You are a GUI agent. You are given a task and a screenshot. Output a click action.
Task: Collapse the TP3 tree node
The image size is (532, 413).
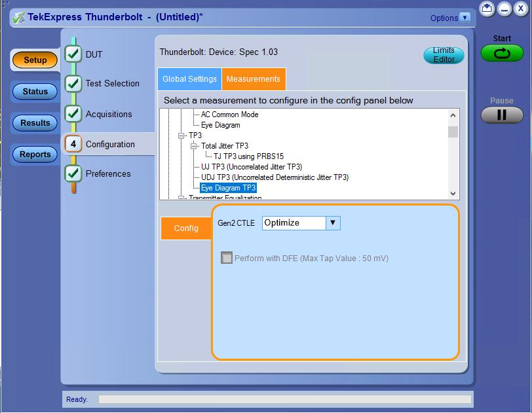click(181, 135)
